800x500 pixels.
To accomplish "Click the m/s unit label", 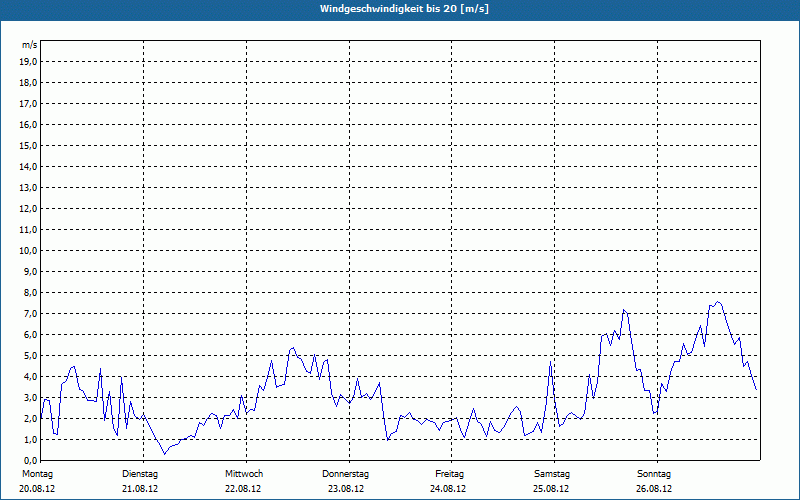I will [30, 45].
